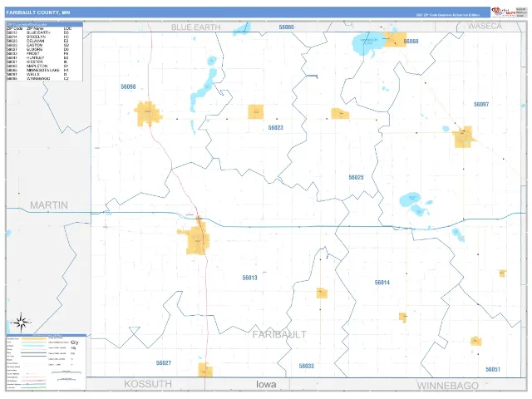Click the WASECA county label
The height and width of the screenshot is (399, 532).
tap(485, 26)
